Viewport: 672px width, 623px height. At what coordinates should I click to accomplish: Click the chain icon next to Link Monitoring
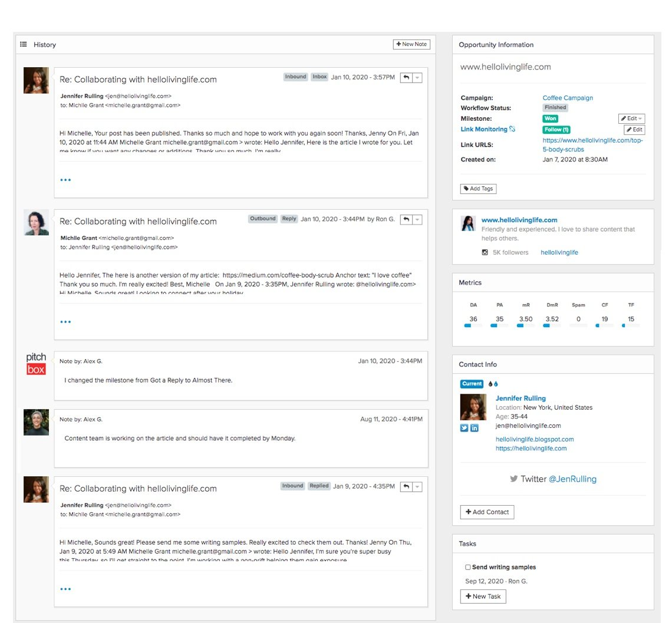[x=512, y=129]
